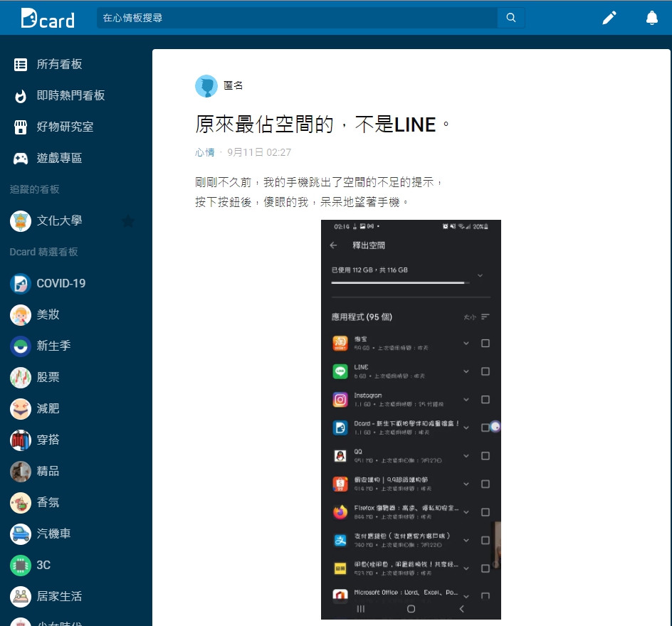Click the 精品 board icon
The image size is (672, 626).
coord(21,472)
